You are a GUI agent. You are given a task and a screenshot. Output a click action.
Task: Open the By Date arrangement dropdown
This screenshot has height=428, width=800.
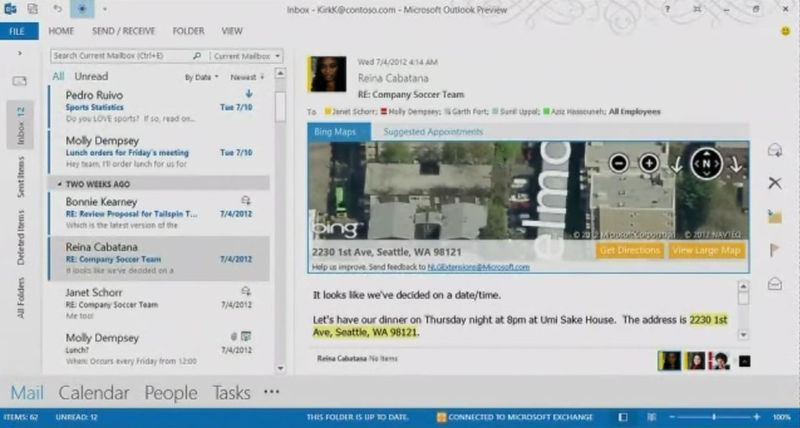tap(201, 77)
